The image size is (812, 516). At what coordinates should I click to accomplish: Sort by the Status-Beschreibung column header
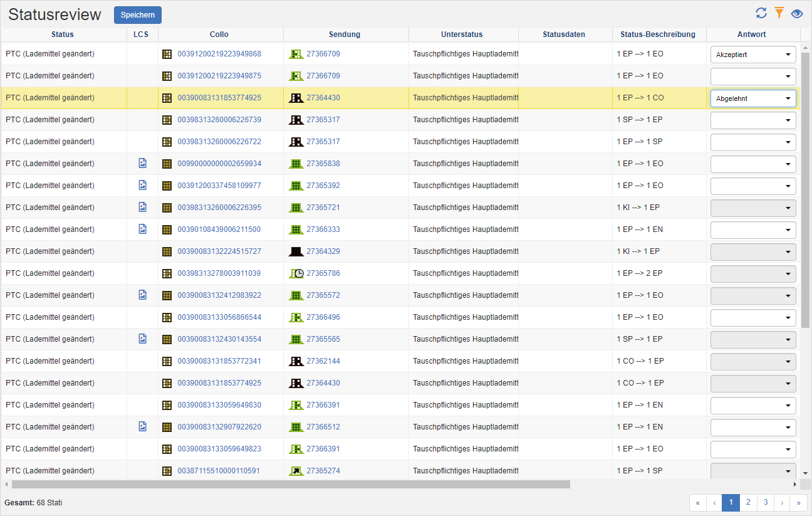[x=658, y=34]
